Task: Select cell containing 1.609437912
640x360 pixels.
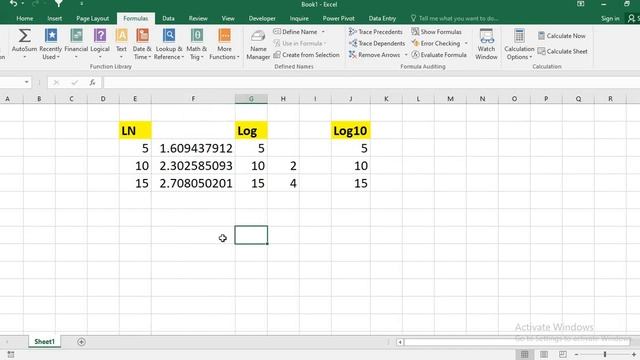Action: pos(193,148)
